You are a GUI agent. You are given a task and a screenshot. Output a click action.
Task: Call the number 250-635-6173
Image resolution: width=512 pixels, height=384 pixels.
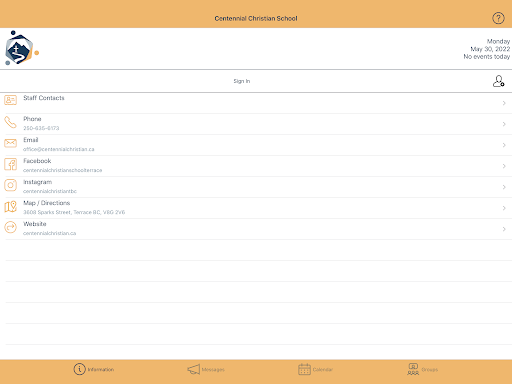click(41, 128)
